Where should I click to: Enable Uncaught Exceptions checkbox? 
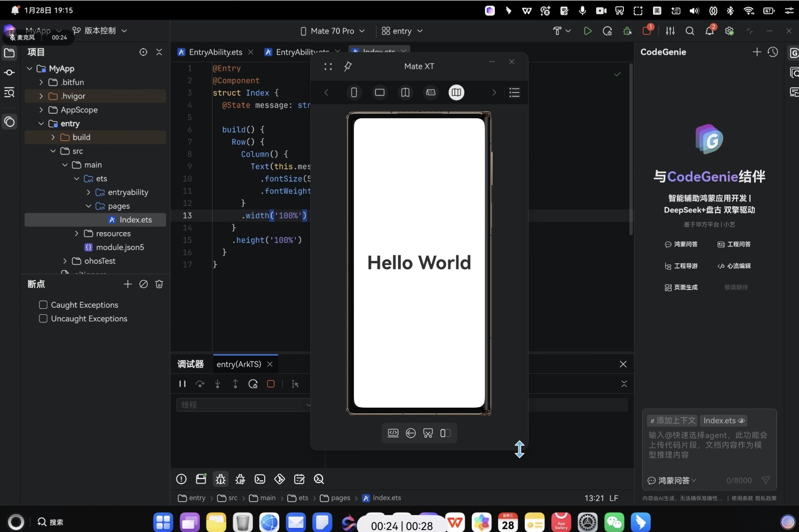[x=43, y=319]
